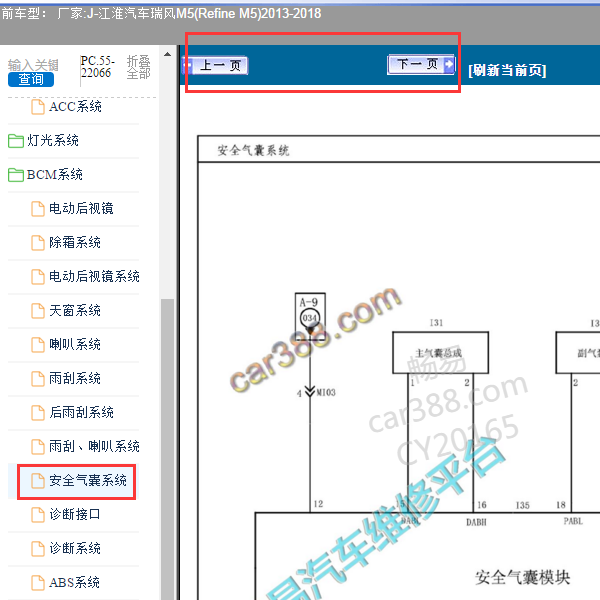Image resolution: width=600 pixels, height=600 pixels.
Task: Open the 天窗系统 document
Action: [75, 310]
